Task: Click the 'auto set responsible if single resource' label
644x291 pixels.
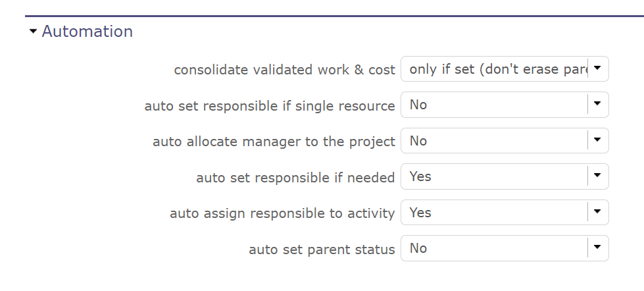Action: [270, 106]
